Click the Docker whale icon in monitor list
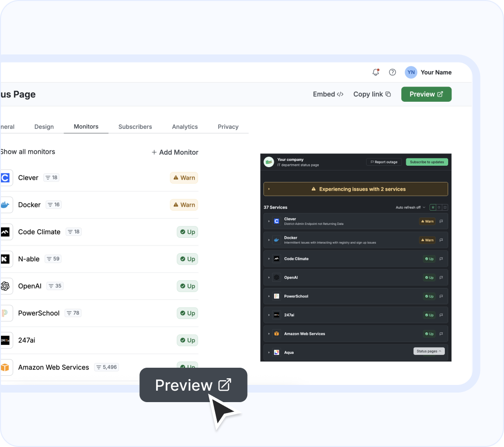 (x=5, y=204)
